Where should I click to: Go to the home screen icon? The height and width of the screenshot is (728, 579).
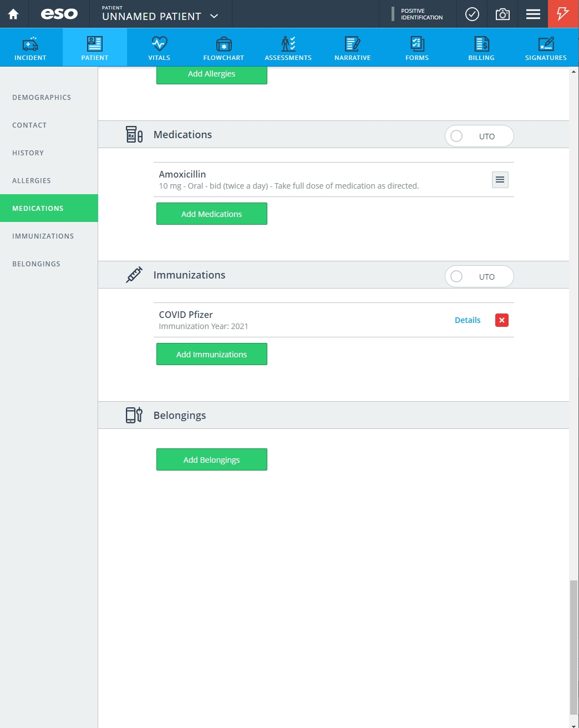pos(13,14)
